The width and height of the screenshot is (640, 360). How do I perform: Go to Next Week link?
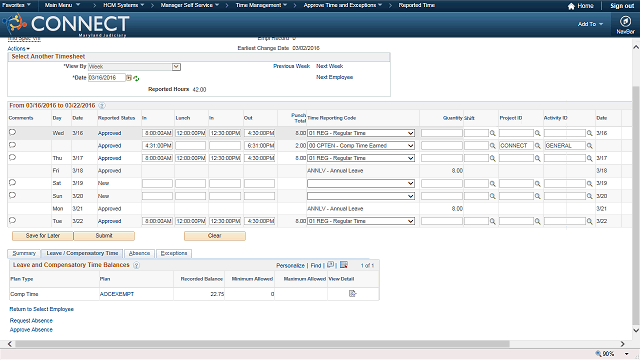pos(329,66)
